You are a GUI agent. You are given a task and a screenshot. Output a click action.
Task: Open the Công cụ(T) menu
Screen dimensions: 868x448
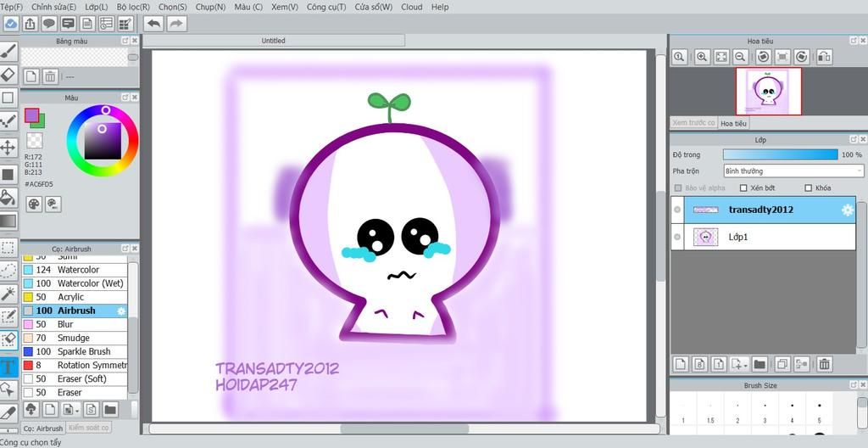coord(326,7)
